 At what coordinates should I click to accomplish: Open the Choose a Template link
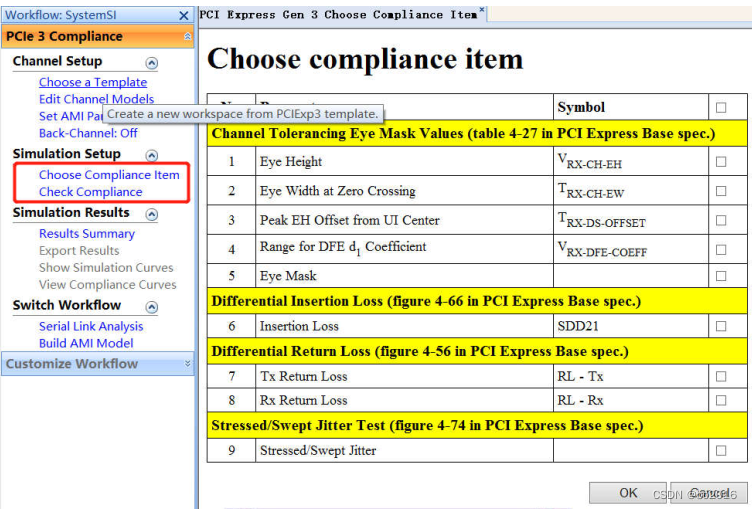[93, 82]
